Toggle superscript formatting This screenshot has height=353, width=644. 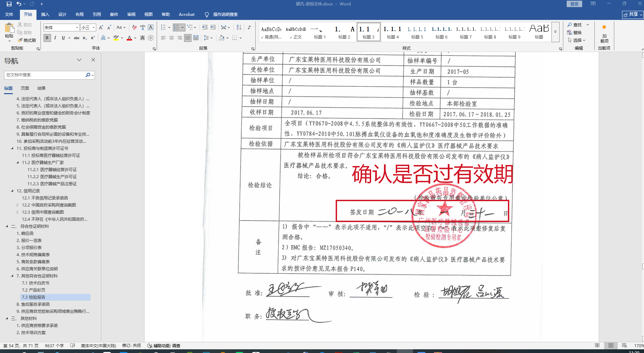93,38
